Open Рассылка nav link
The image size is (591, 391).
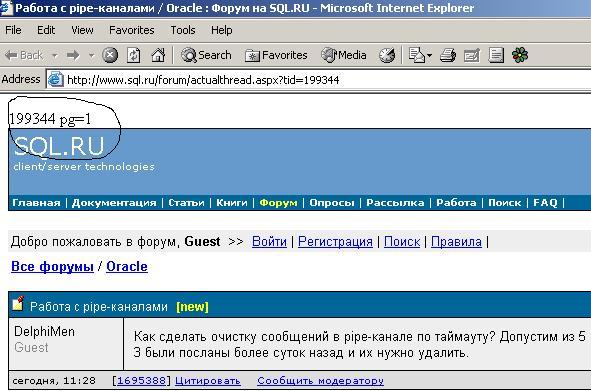point(395,203)
